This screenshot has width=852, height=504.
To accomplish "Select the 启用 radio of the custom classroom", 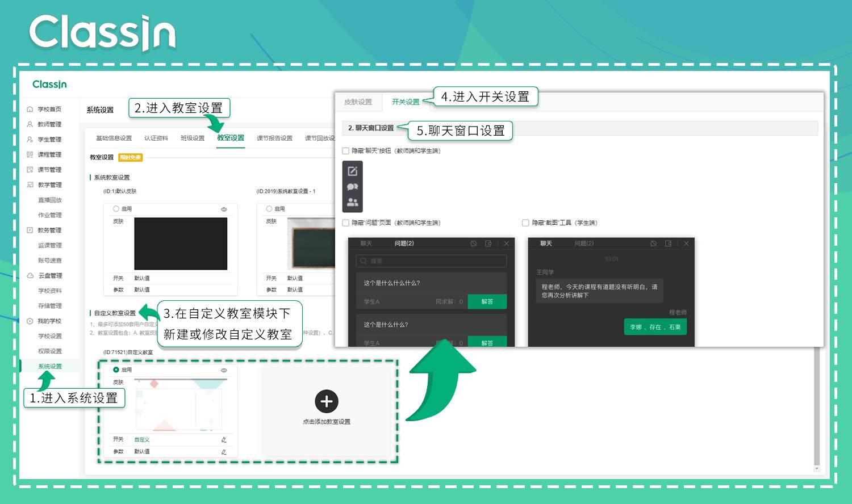I will [x=116, y=369].
